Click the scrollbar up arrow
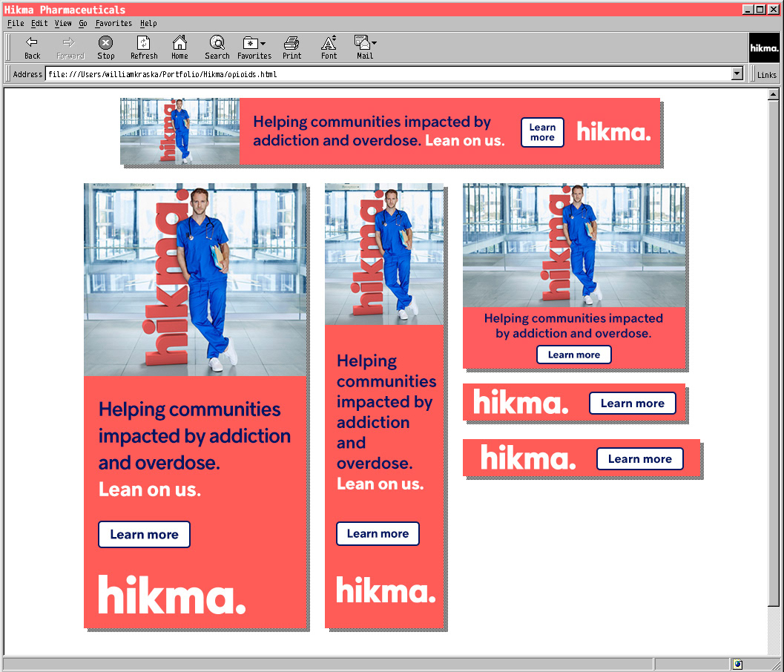This screenshot has width=784, height=672. coord(773,94)
